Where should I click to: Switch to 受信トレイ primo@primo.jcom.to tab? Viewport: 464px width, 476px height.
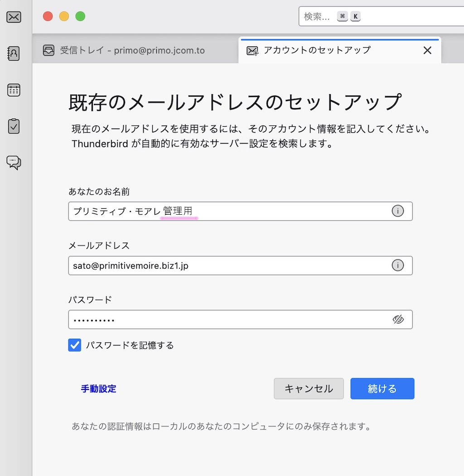132,50
